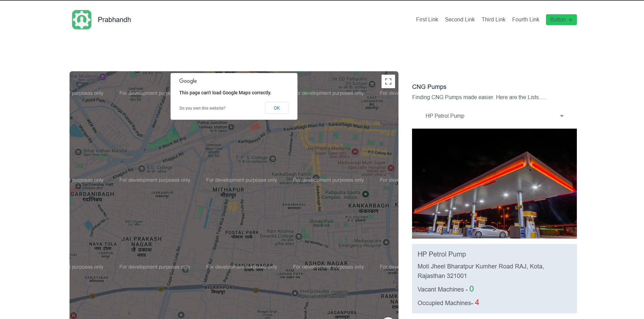Screen dimensions: 644x319
Task: Click the Patliputra Sports Complex marker
Action: (x=366, y=194)
